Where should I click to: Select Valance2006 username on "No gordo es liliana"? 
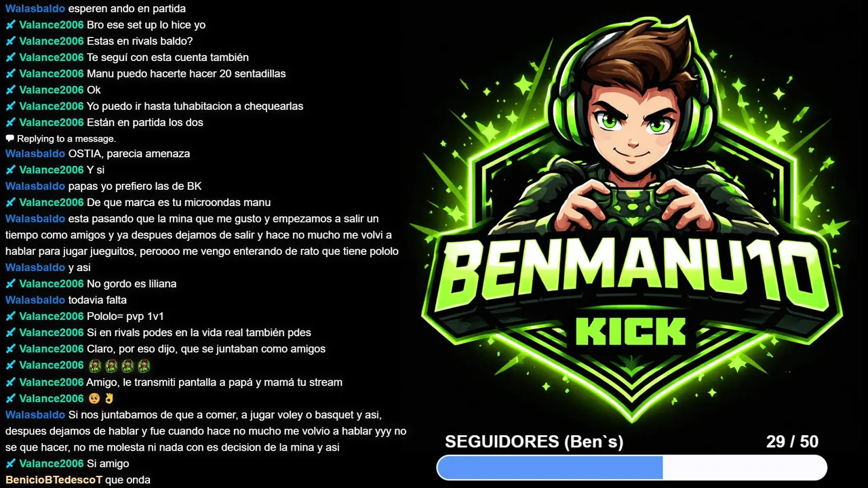pyautogui.click(x=52, y=284)
